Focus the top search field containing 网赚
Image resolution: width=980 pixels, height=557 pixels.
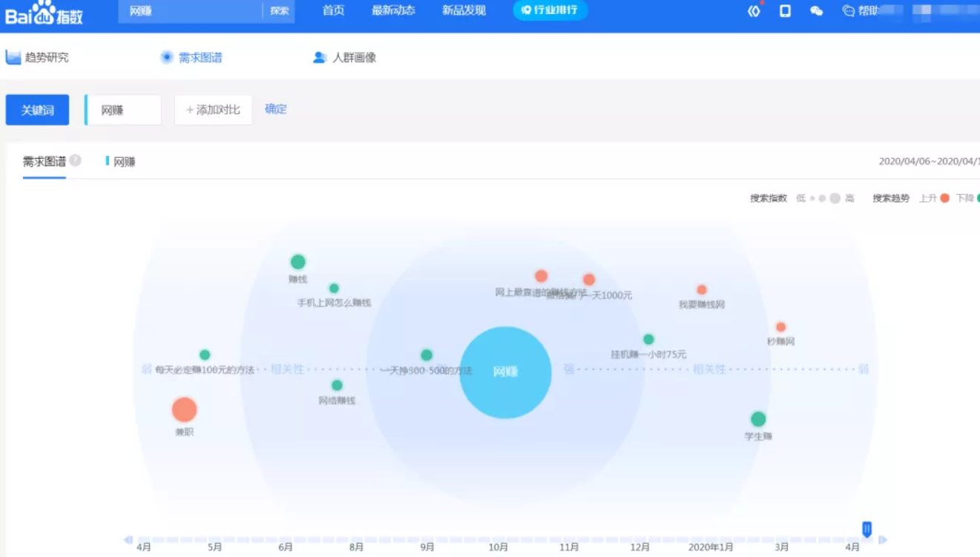(x=190, y=11)
